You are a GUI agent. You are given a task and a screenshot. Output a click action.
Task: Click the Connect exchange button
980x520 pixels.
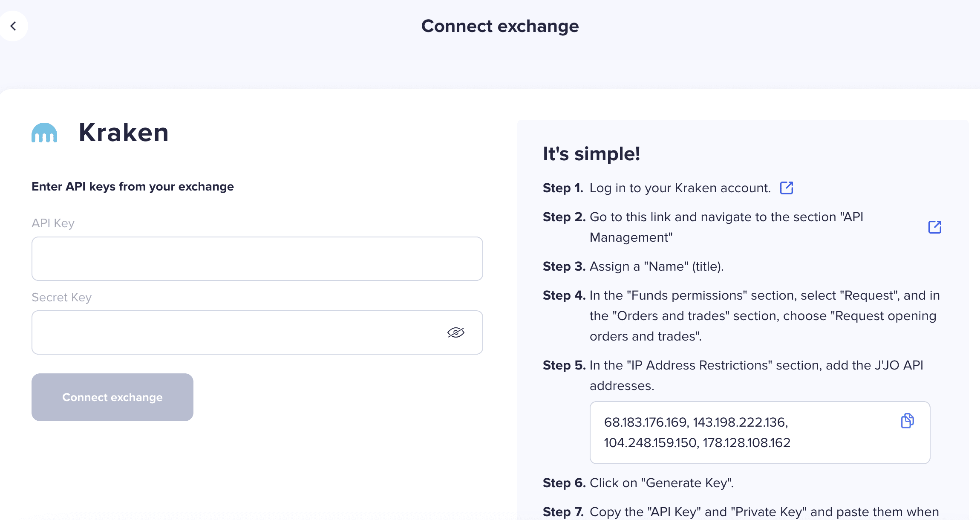112,397
